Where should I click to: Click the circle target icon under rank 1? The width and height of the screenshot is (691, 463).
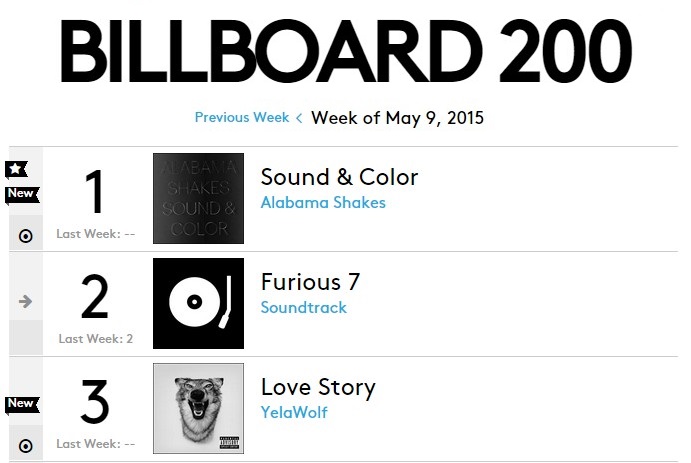pos(26,236)
